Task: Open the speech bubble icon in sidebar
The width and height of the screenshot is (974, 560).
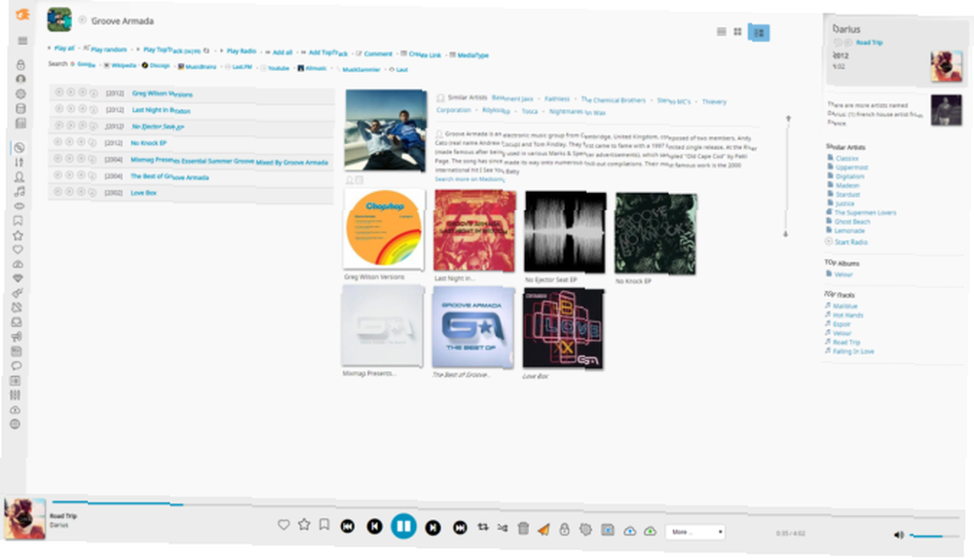Action: tap(17, 365)
